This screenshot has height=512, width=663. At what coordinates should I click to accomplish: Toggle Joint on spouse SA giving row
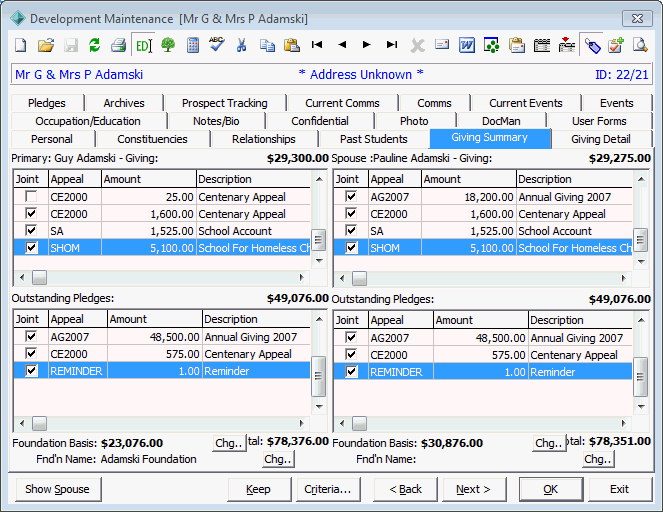(x=351, y=230)
